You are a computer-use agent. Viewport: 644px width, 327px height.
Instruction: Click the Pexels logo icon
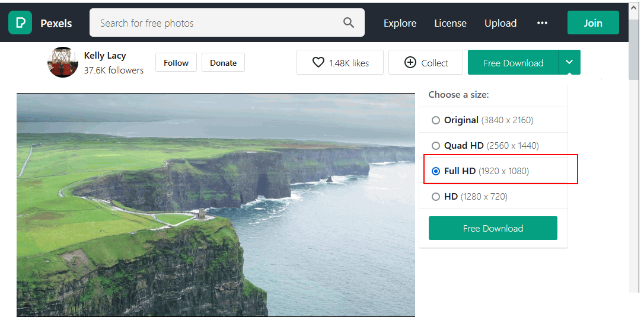coord(20,23)
